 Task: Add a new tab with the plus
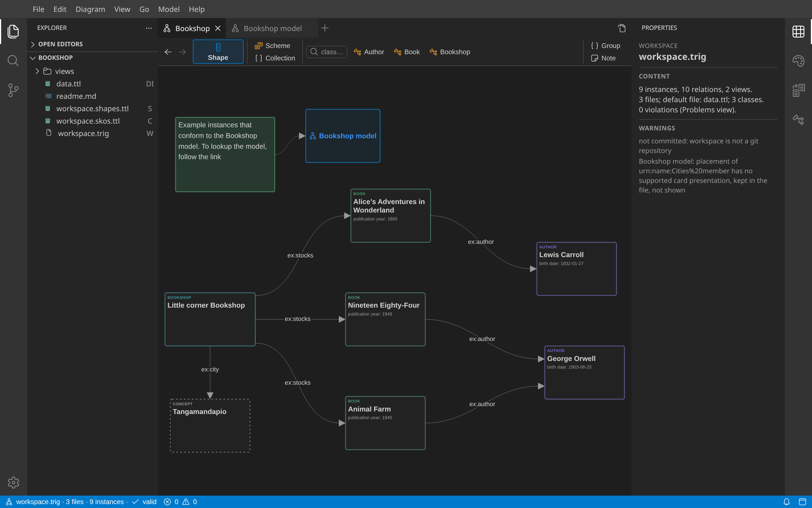pos(325,28)
